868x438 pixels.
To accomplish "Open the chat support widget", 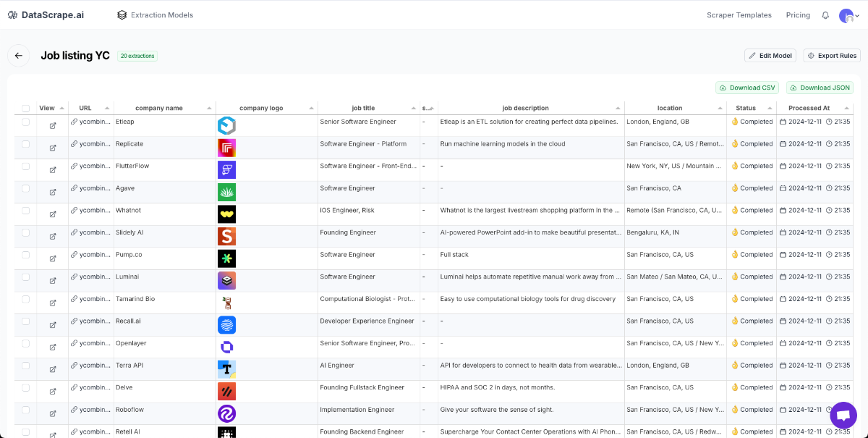I will (x=843, y=416).
